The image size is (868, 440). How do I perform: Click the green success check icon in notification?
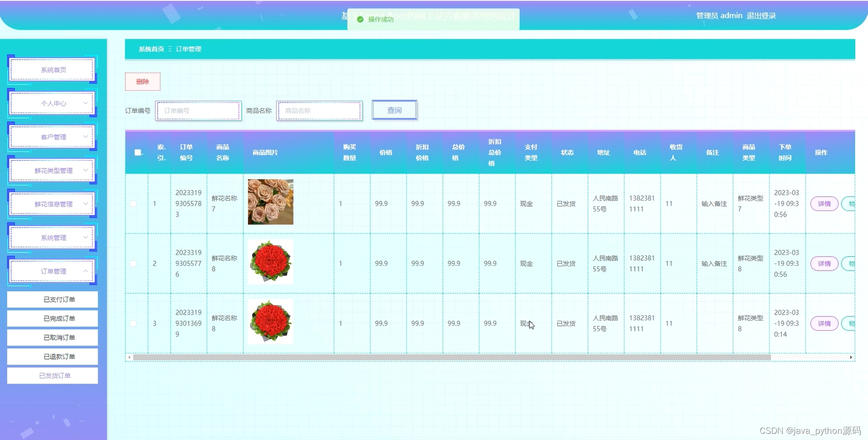pos(360,19)
